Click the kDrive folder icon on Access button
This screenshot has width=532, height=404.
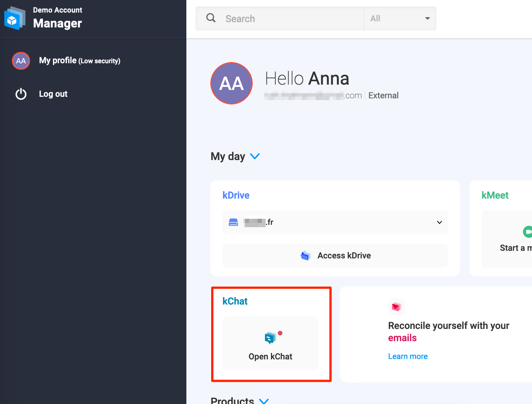tap(306, 255)
